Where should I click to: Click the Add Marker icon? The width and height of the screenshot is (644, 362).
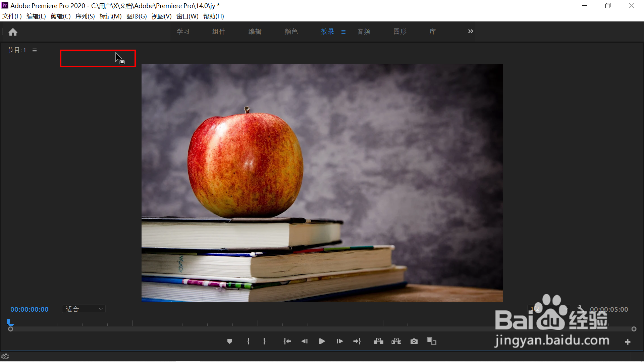pyautogui.click(x=230, y=341)
